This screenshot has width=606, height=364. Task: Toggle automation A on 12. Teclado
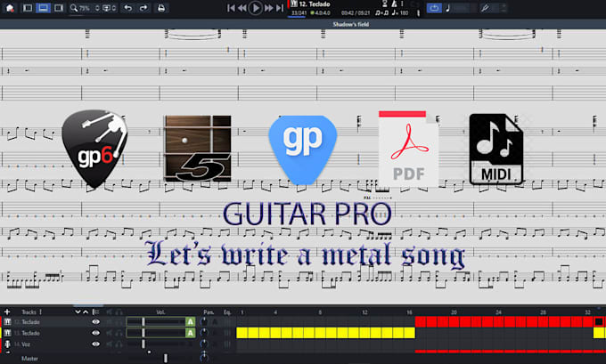coord(190,321)
